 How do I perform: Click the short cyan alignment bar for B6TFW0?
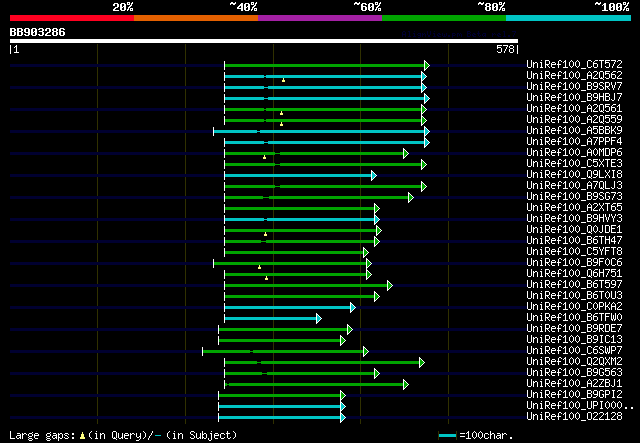[x=271, y=318]
